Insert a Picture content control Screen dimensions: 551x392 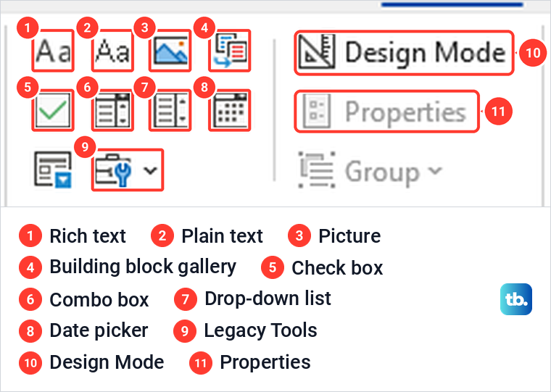point(170,51)
